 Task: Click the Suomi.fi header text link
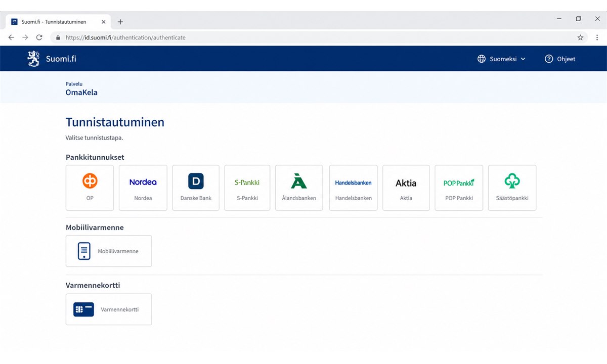tap(61, 59)
